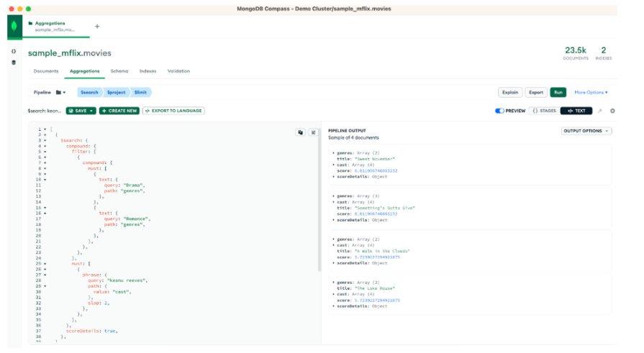Screen dimensions: 644x353
Task: Expand scoreDetails of The Lake House
Action: (333, 306)
